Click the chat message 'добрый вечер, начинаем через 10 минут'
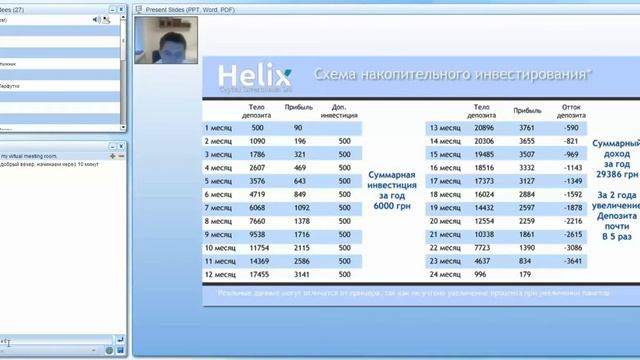 49,164
